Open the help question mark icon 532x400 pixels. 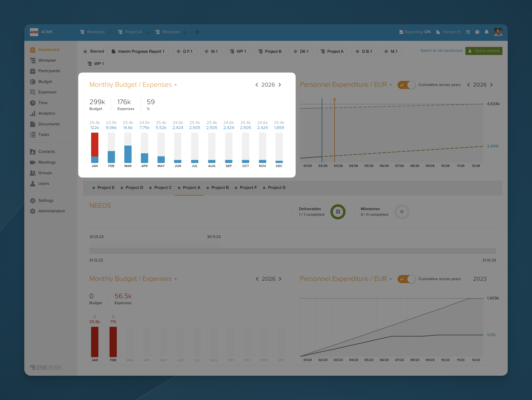[477, 32]
